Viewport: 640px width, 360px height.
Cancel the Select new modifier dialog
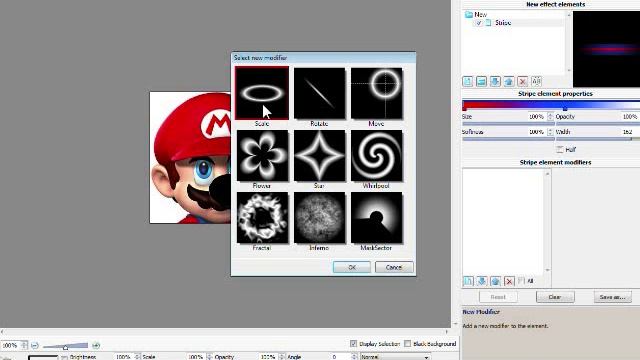click(394, 267)
